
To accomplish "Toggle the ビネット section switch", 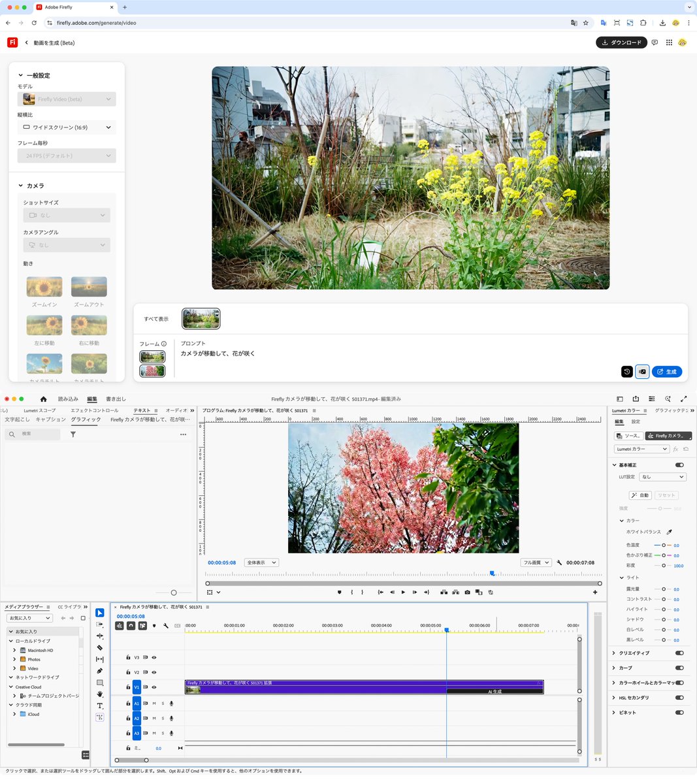I will tap(679, 713).
